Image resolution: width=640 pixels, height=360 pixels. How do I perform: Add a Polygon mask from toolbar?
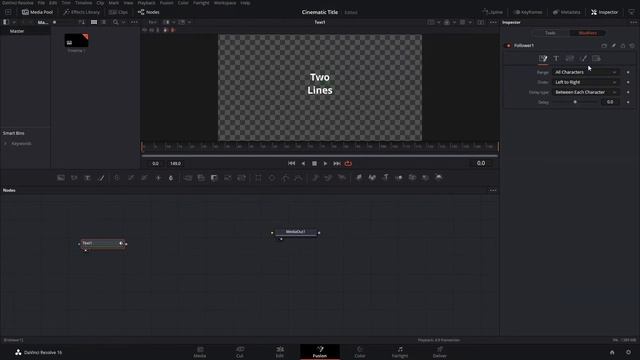click(285, 178)
